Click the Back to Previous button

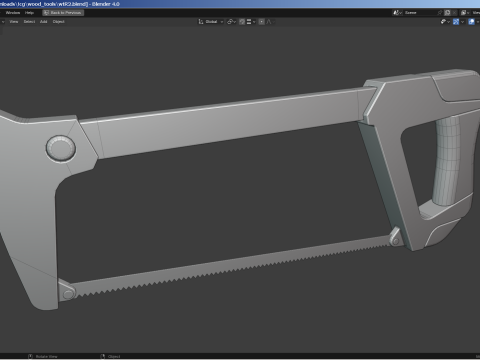pyautogui.click(x=63, y=13)
